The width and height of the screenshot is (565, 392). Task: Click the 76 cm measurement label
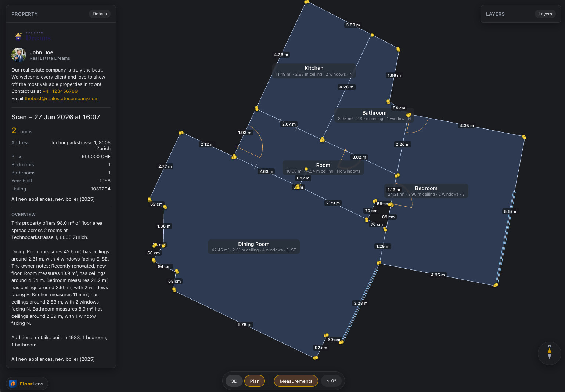tap(377, 224)
